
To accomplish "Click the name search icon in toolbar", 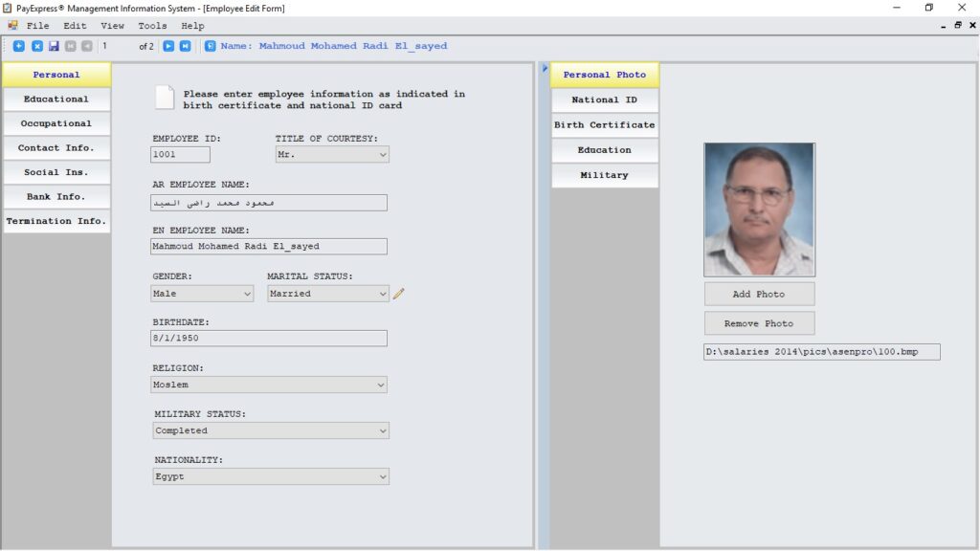I will click(210, 46).
